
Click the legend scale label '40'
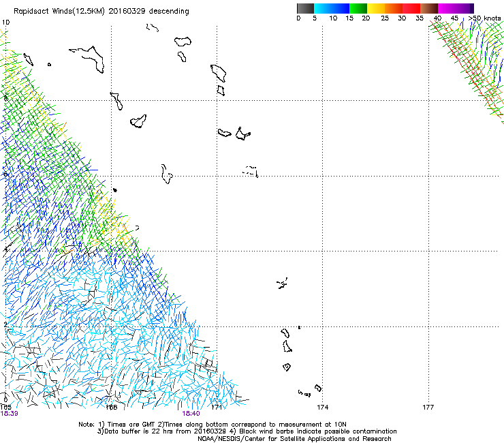coord(437,18)
